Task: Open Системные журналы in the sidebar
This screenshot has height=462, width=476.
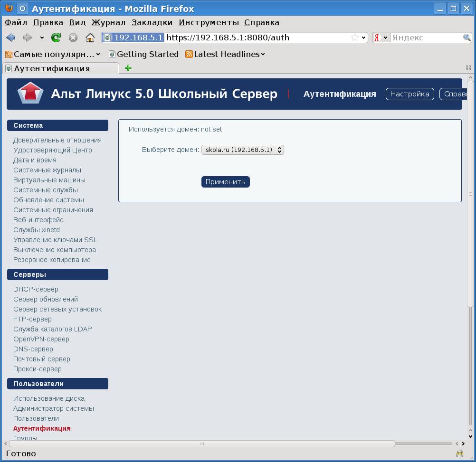Action: click(47, 170)
